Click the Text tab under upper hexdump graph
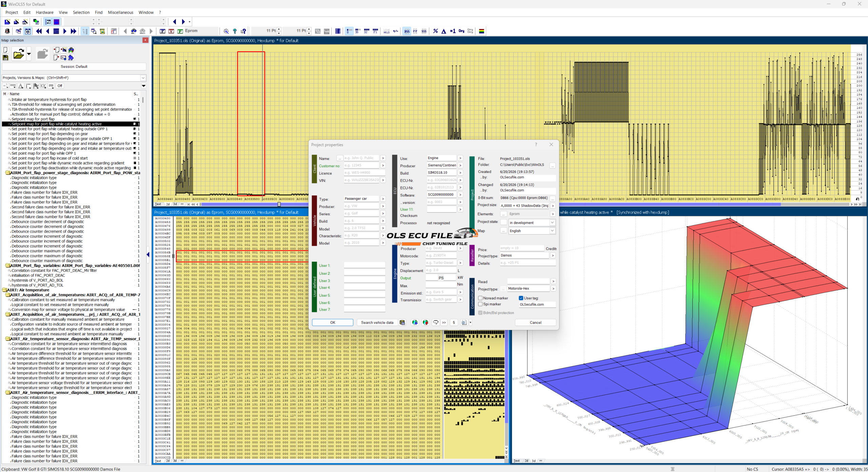 point(158,204)
